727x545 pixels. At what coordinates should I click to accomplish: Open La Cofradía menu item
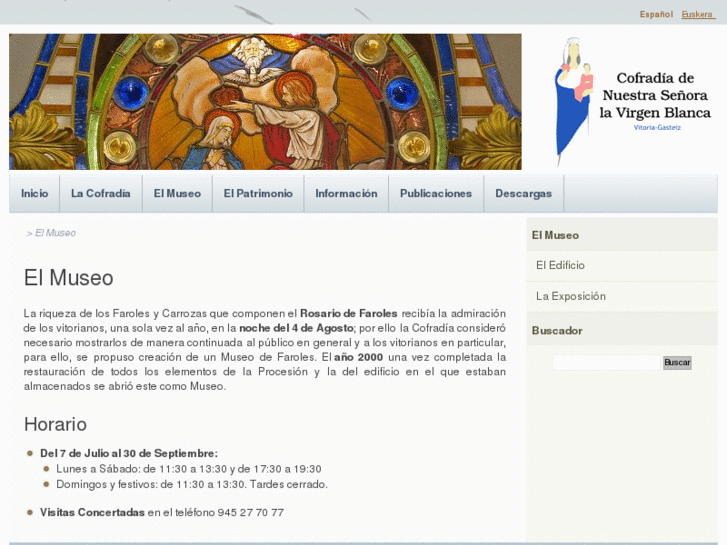[101, 193]
